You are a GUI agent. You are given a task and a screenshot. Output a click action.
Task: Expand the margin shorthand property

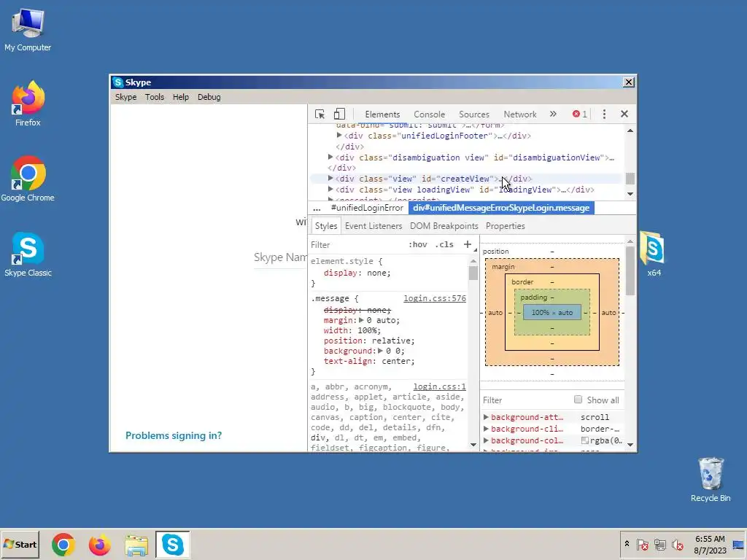(362, 321)
